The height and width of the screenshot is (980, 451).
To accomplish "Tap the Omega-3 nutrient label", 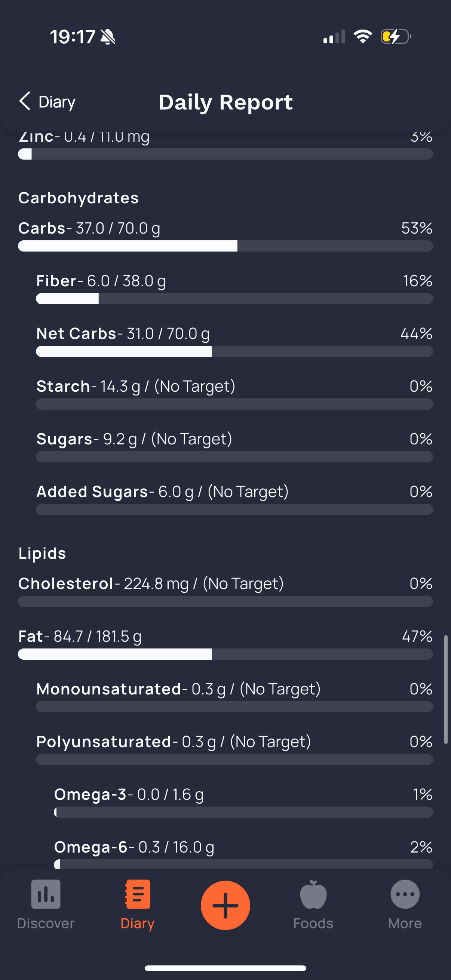I will (x=90, y=794).
